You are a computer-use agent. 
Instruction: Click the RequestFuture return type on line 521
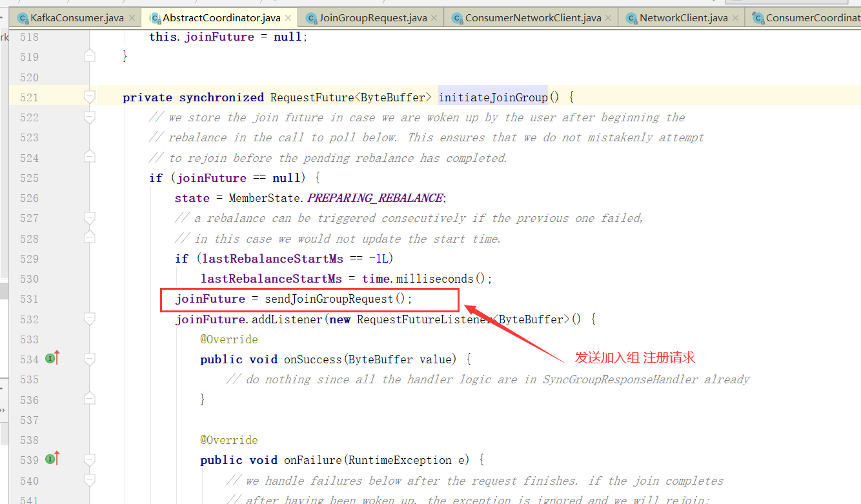tap(312, 97)
